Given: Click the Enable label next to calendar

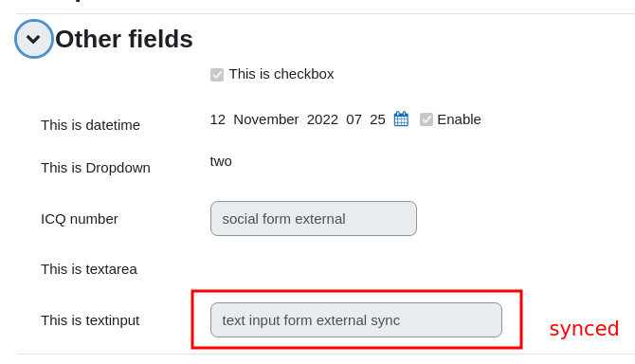Looking at the screenshot, I should 459,119.
